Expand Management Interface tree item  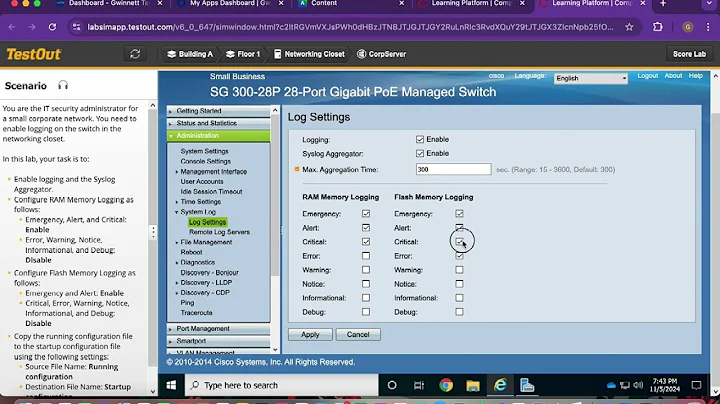177,172
